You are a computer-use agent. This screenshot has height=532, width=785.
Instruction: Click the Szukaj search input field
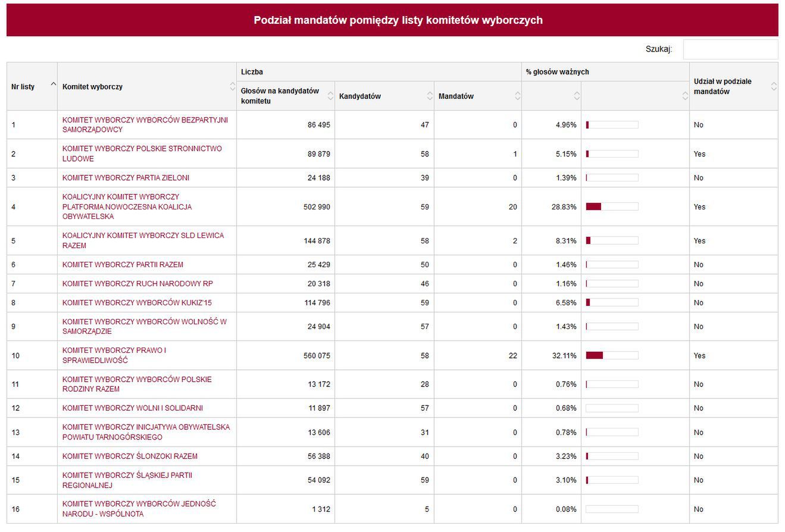[x=730, y=49]
